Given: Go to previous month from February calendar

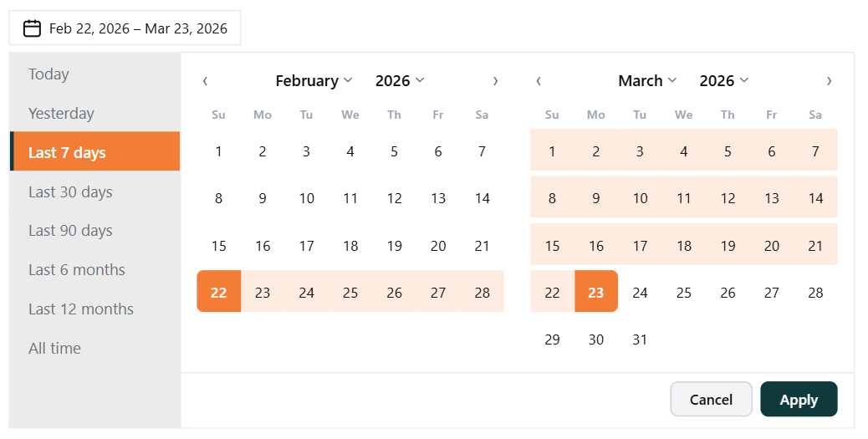Looking at the screenshot, I should point(205,81).
